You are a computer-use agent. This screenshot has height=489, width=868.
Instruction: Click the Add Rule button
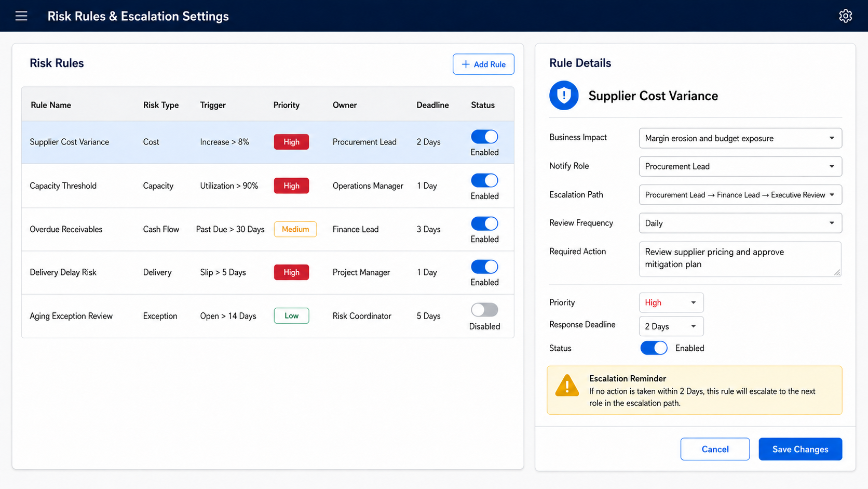483,64
